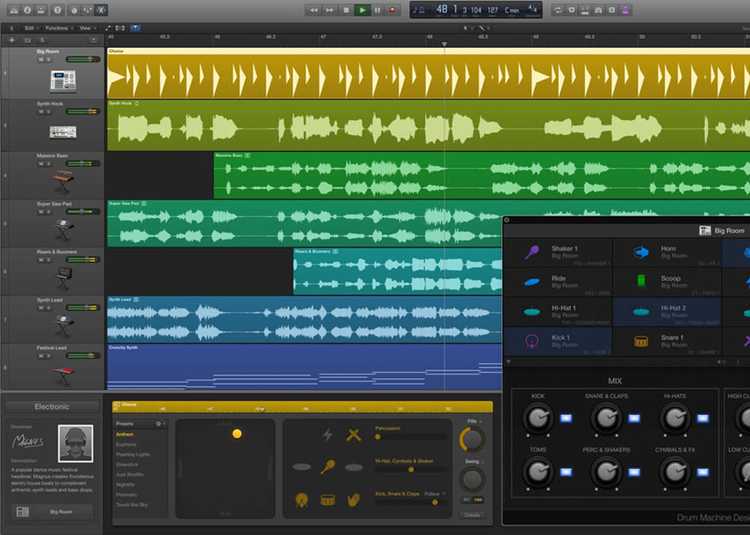Viewport: 750px width, 535px height.
Task: Click the Synth Lead track volume slider
Action: tap(83, 308)
